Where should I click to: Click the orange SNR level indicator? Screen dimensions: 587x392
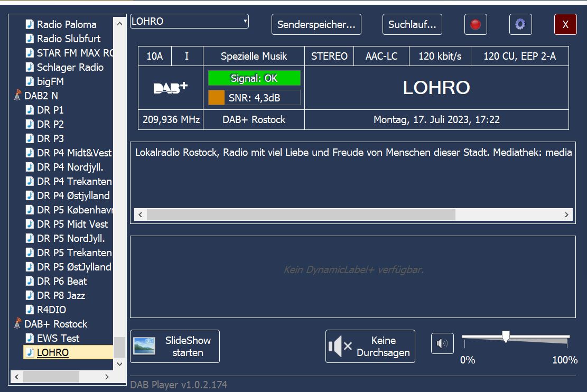click(217, 98)
